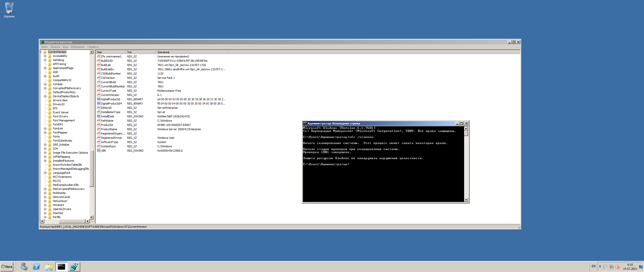
Task: Click the Registry Editor title bar icon
Action: click(42, 42)
